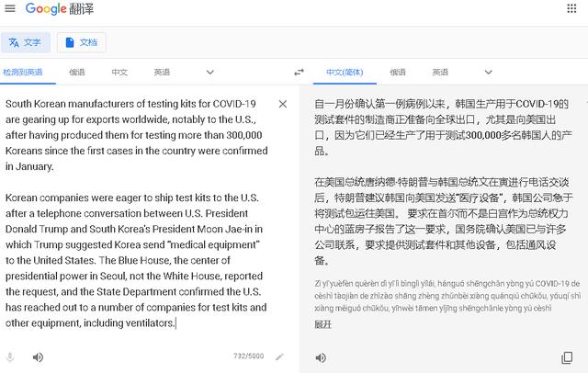Copy the translated text
The height and width of the screenshot is (373, 588).
pos(567,357)
